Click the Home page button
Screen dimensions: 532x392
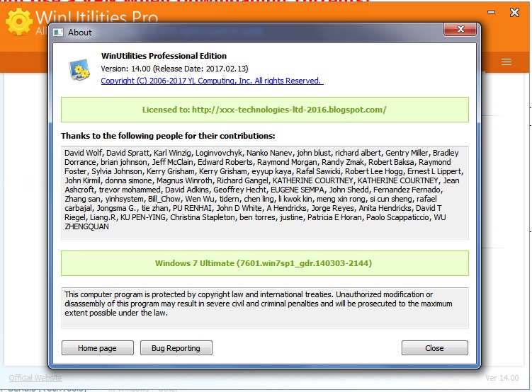tap(97, 348)
